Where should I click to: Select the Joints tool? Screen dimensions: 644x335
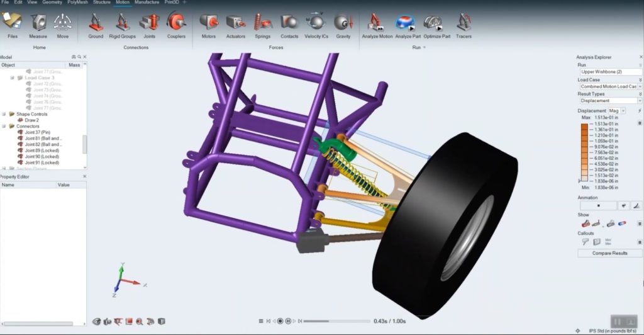(149, 24)
